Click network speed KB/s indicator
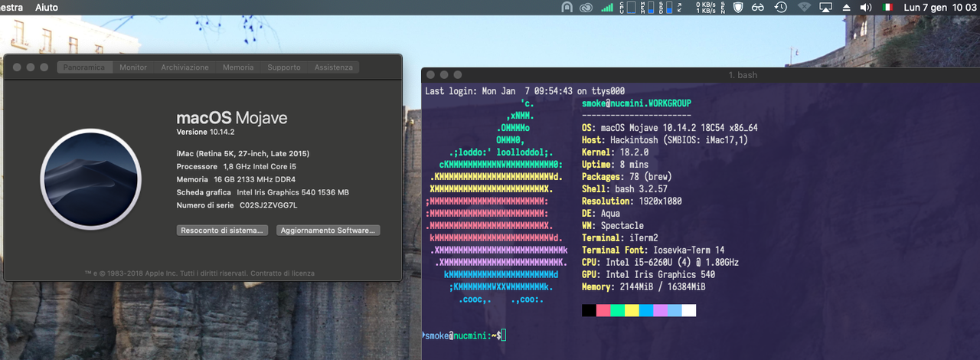Screen dimensions: 980x360 [x=705, y=7]
